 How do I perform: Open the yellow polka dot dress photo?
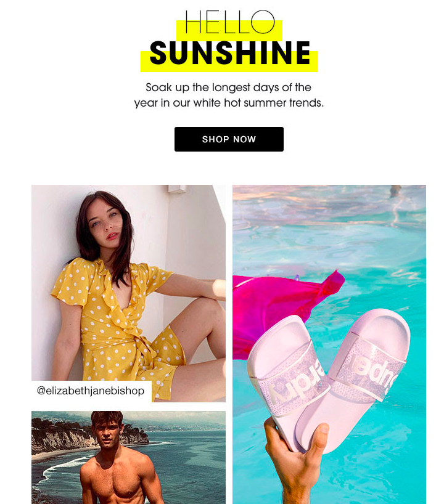(x=128, y=293)
